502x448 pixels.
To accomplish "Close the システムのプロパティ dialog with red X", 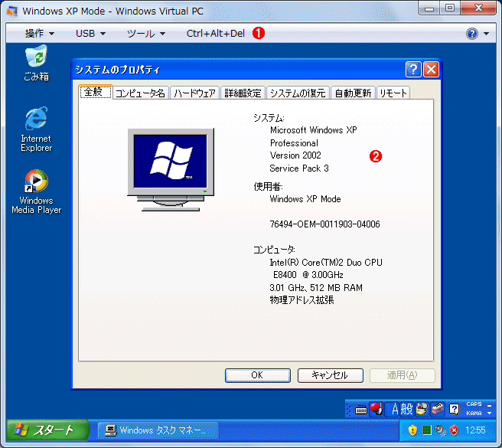I will click(431, 69).
